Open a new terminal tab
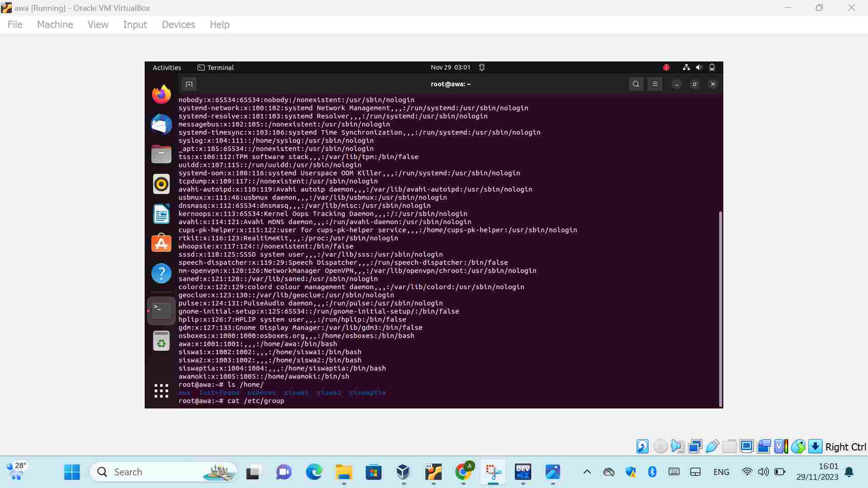Viewport: 868px width, 488px height. click(189, 84)
